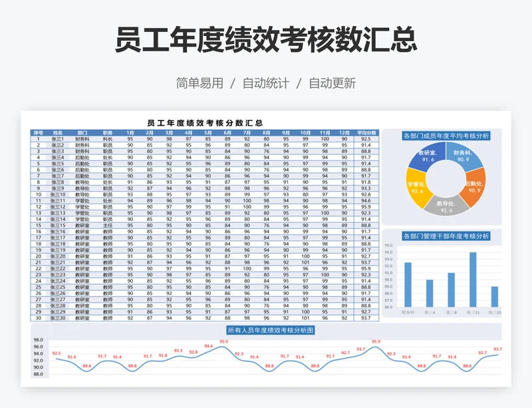This screenshot has width=532, height=408.
Task: Select the tallest bar for 张三11
Action: (473, 279)
